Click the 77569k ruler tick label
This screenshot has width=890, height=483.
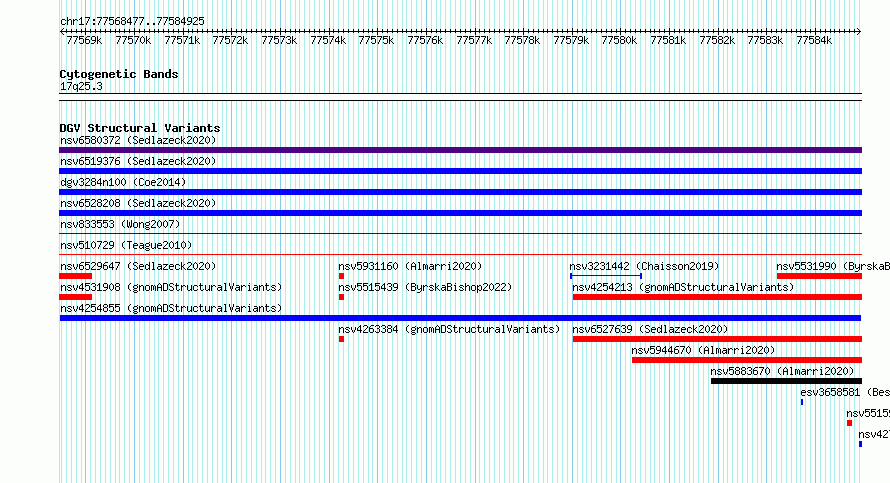(84, 40)
